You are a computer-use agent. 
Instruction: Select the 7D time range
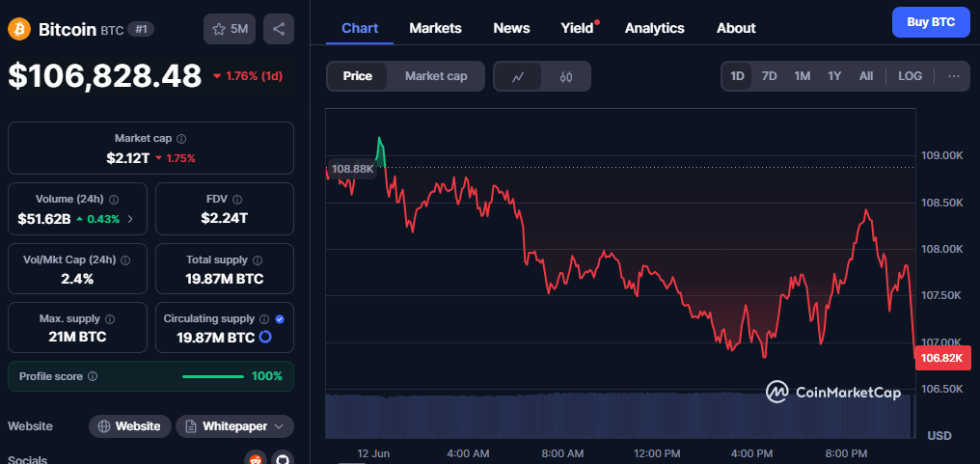pyautogui.click(x=770, y=76)
